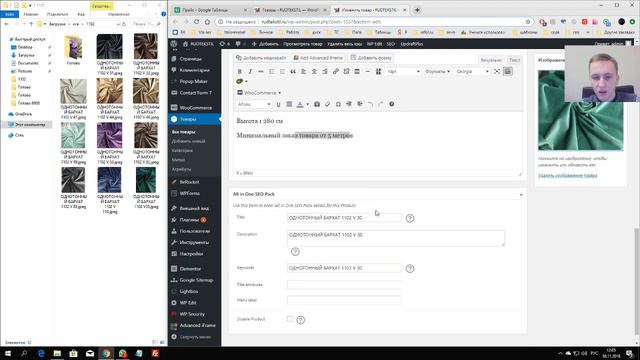Redo the editor change
640x360 pixels.
tap(381, 104)
